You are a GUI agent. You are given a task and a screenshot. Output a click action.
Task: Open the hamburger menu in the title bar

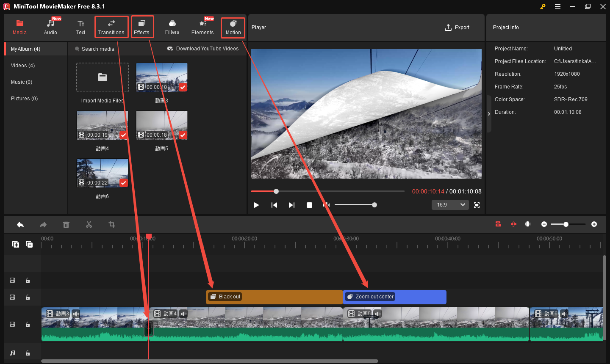click(557, 6)
